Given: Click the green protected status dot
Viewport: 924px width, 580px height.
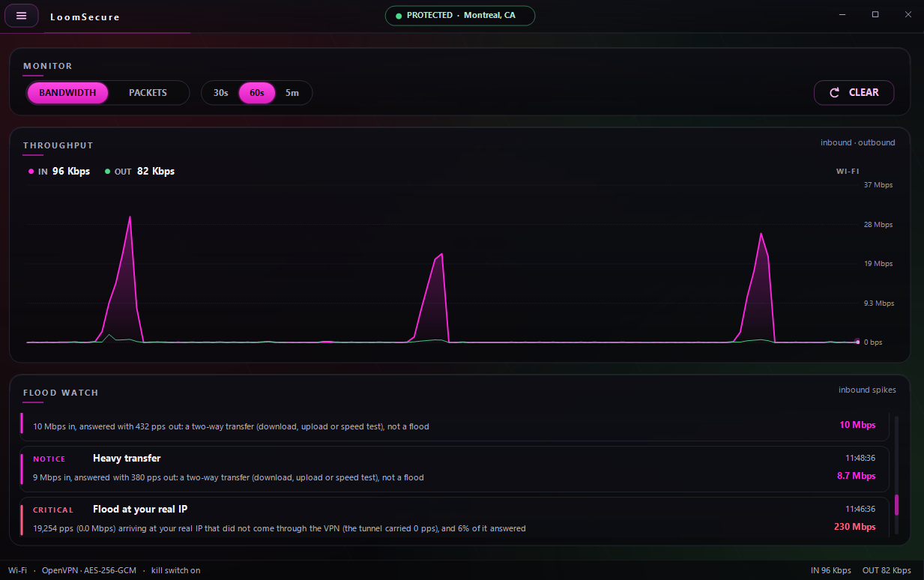Looking at the screenshot, I should click(x=399, y=16).
